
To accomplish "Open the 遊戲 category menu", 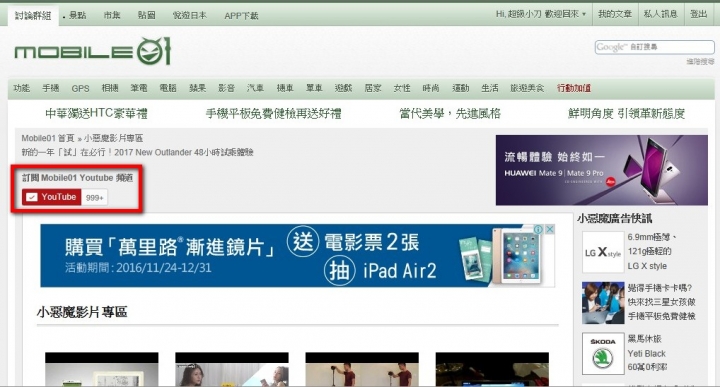I will point(343,88).
